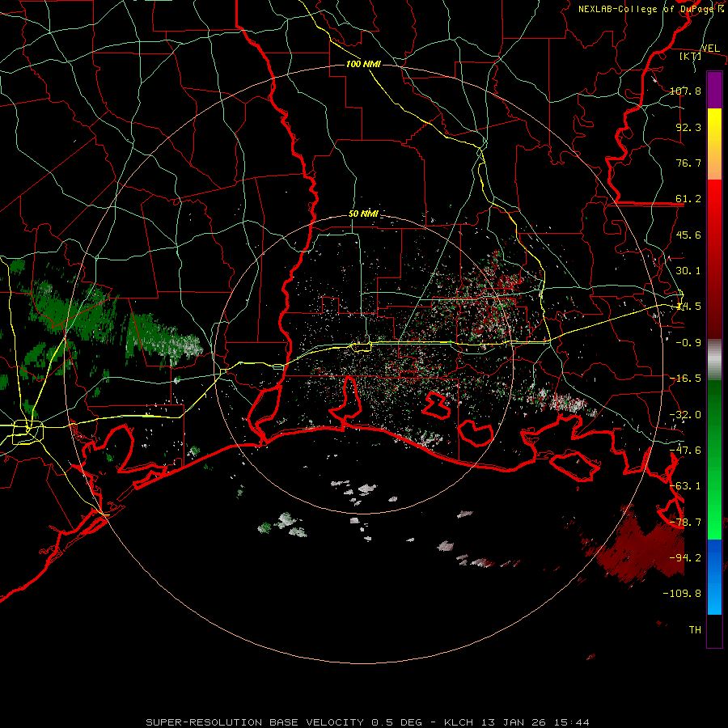Pick the red segment of the color scale
The height and width of the screenshot is (728, 728).
click(x=714, y=259)
